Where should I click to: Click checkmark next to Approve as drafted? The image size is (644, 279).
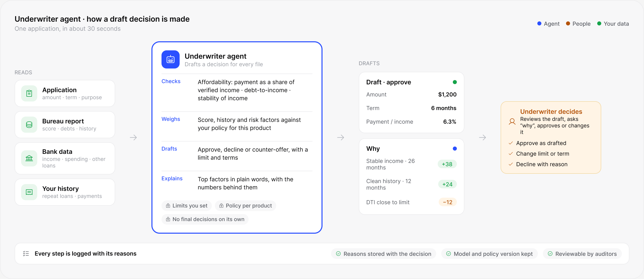point(511,143)
